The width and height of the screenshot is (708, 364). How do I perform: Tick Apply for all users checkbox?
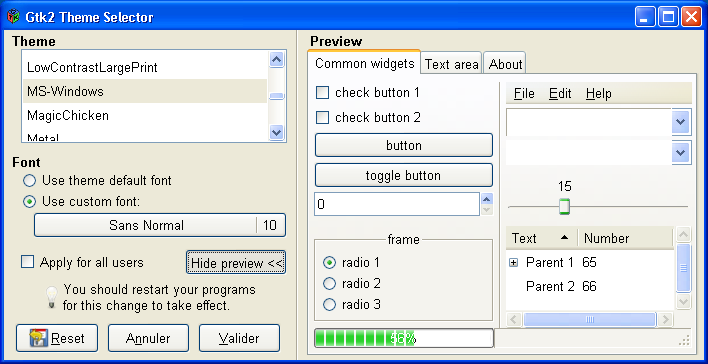[28, 262]
